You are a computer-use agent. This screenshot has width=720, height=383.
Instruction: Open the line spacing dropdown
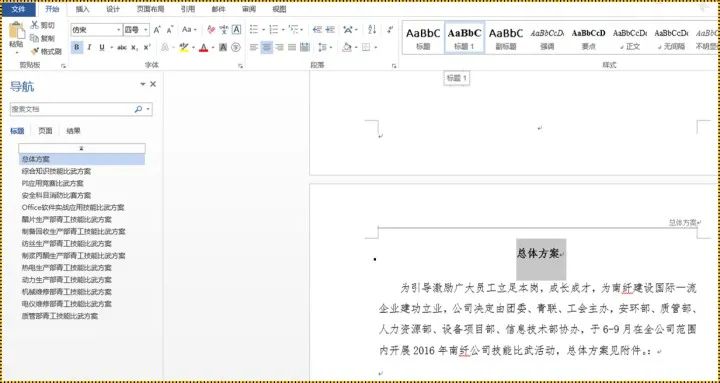point(326,47)
